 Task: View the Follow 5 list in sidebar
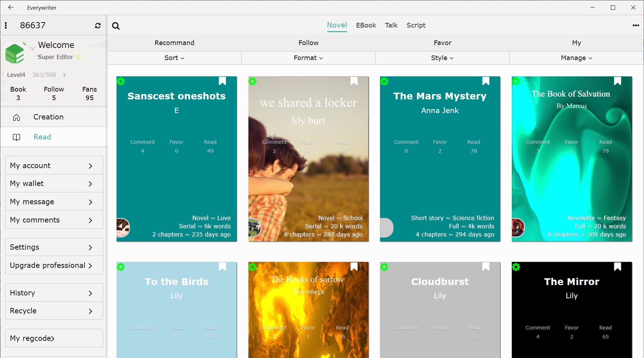tap(54, 93)
